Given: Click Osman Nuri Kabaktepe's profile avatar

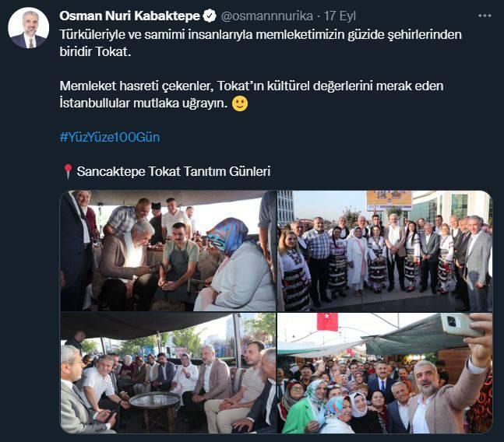Looking at the screenshot, I should click(x=29, y=27).
